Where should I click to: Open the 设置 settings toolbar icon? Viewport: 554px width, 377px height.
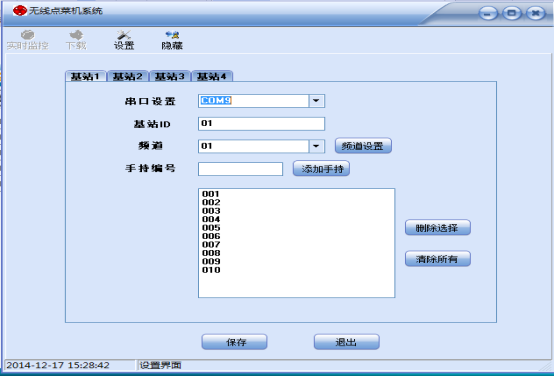click(x=124, y=40)
